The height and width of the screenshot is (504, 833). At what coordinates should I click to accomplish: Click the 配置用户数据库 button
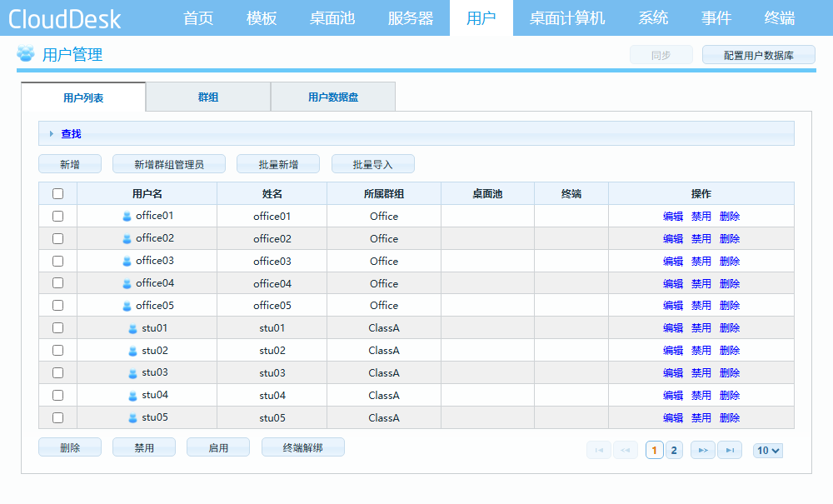(759, 55)
